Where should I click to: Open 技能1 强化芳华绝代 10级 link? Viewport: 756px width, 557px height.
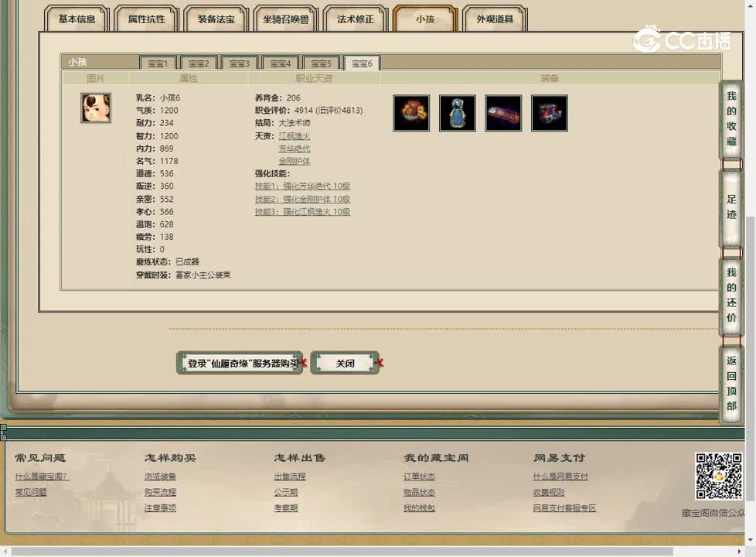click(302, 186)
